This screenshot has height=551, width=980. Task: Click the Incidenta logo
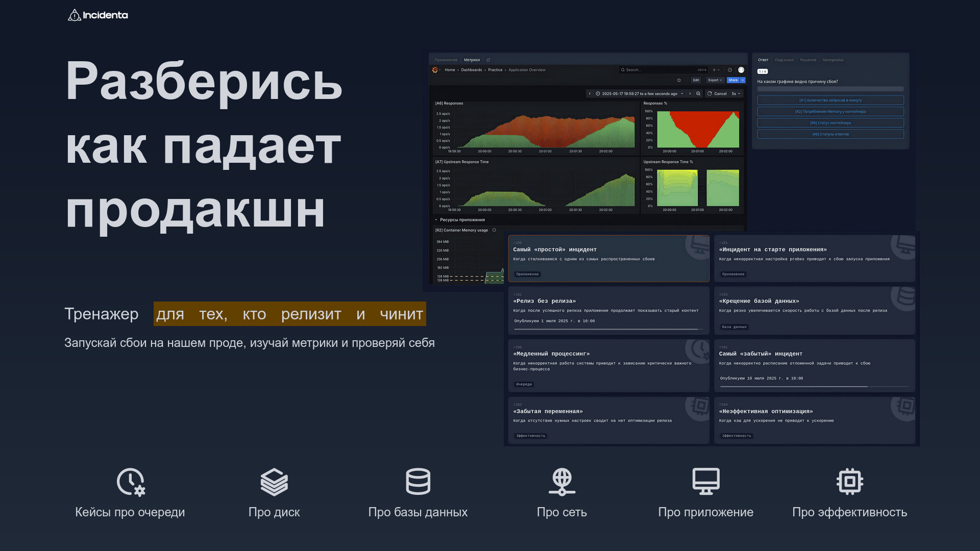tap(98, 15)
